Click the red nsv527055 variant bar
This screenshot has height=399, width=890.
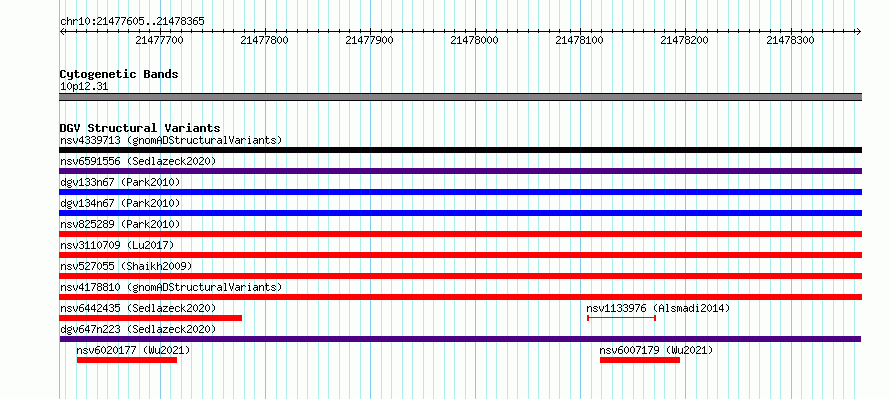tap(460, 276)
